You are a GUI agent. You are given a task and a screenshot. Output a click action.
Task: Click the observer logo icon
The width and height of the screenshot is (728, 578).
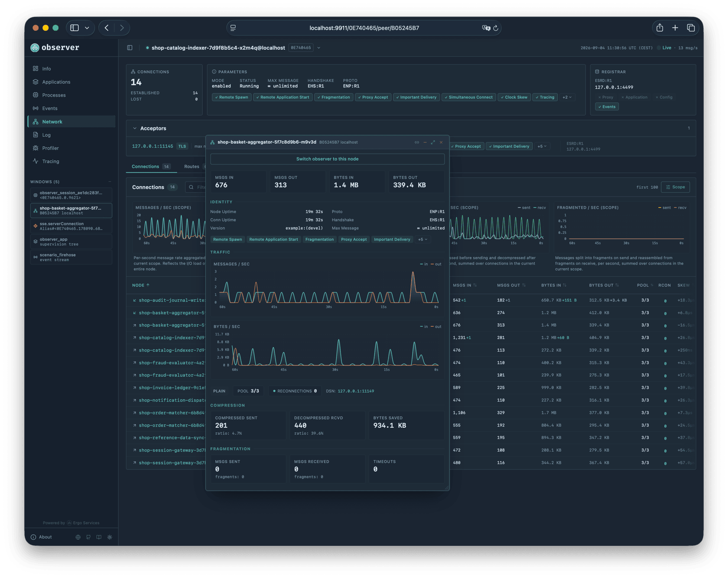35,48
